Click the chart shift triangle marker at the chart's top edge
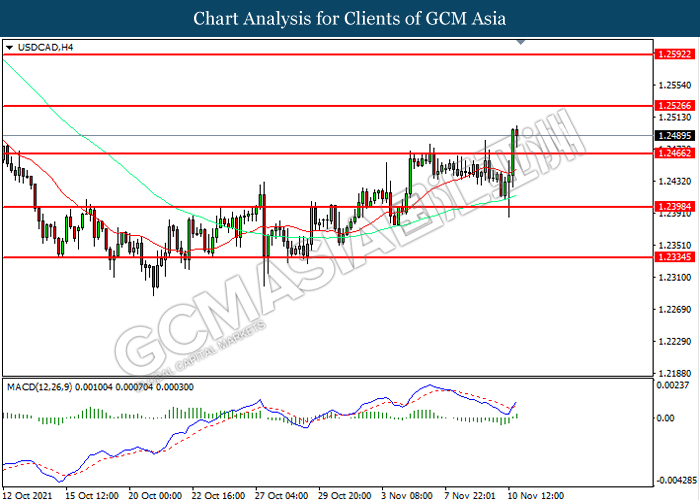This screenshot has height=500, width=700. (x=521, y=42)
